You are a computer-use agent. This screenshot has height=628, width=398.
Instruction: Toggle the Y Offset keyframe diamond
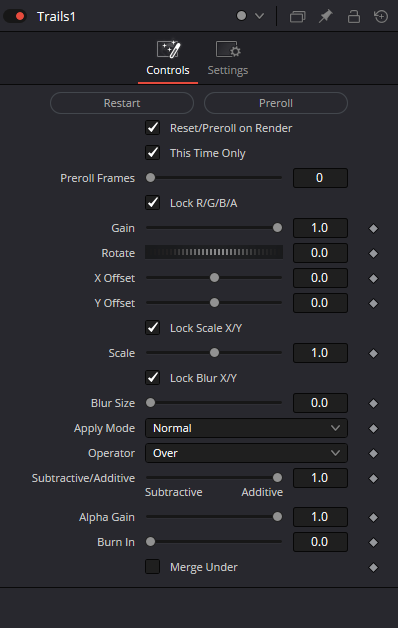click(373, 304)
